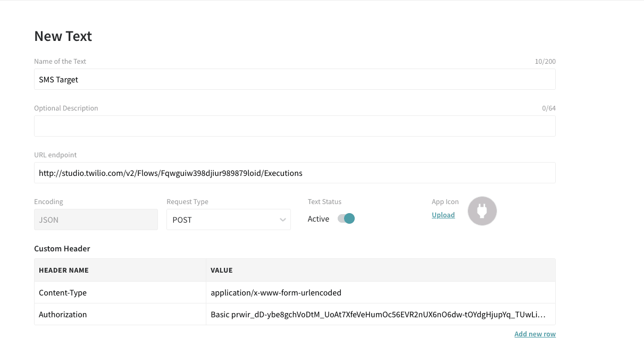Select the URL endpoint input field
This screenshot has width=644, height=338.
pyautogui.click(x=295, y=173)
